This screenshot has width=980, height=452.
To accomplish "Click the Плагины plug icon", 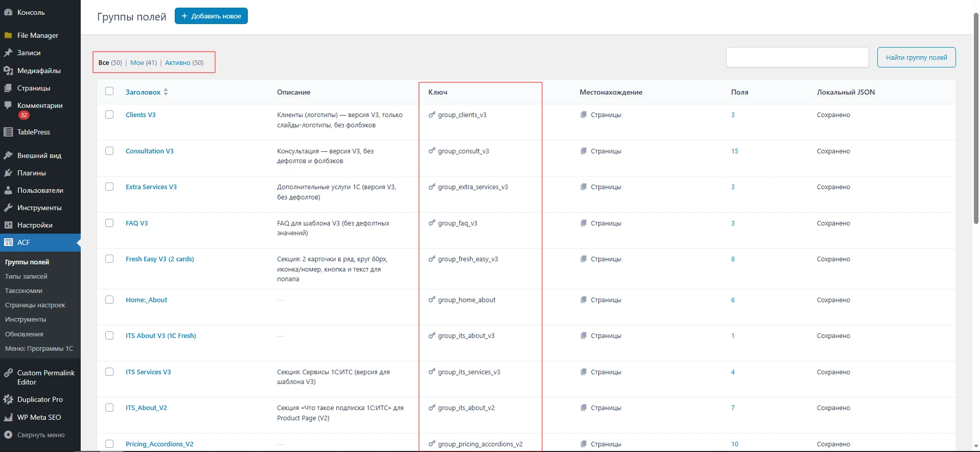I will click(x=8, y=173).
